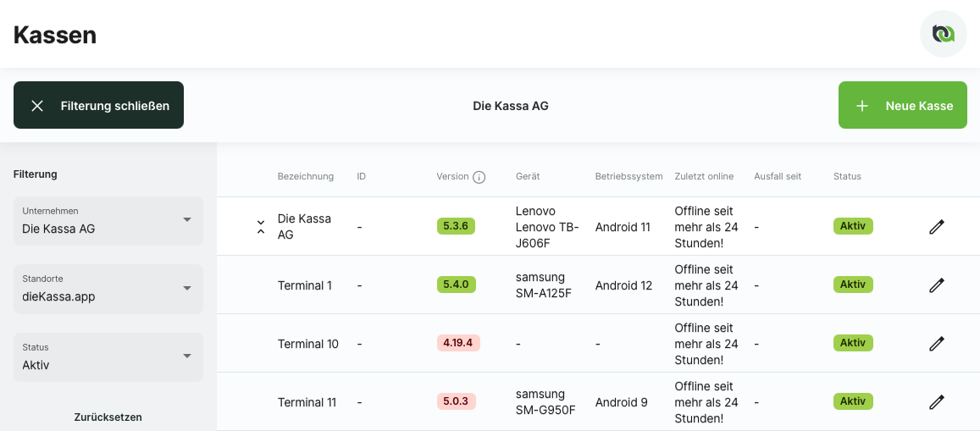Click the Bezeichnung column header
980x431 pixels.
[x=305, y=177]
